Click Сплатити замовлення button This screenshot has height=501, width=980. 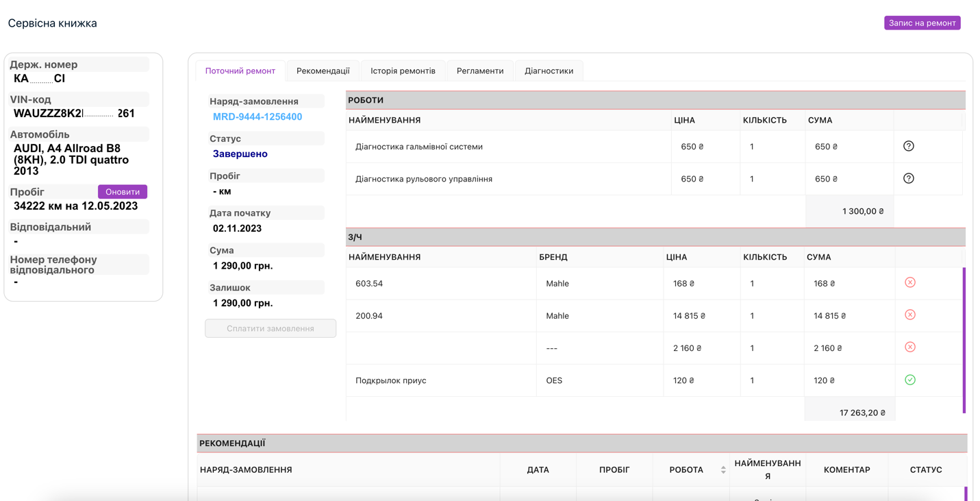tap(271, 328)
